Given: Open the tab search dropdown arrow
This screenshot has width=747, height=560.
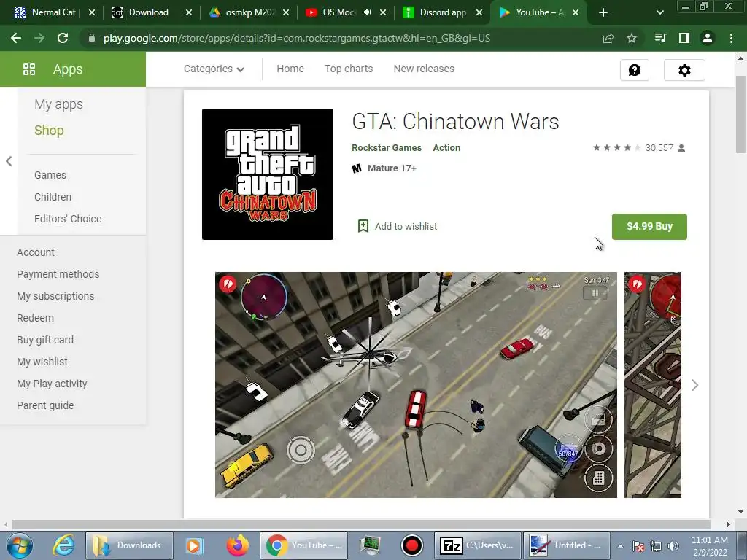Looking at the screenshot, I should 659,12.
